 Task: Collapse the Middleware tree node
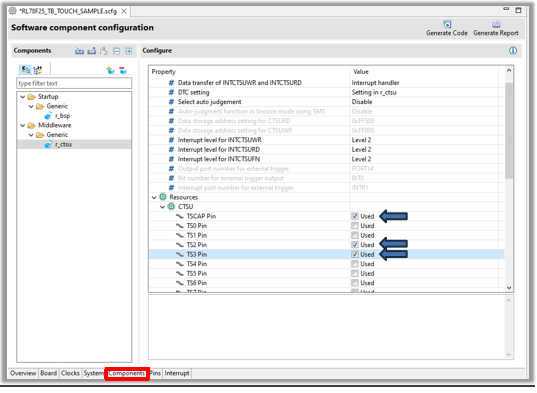click(23, 126)
